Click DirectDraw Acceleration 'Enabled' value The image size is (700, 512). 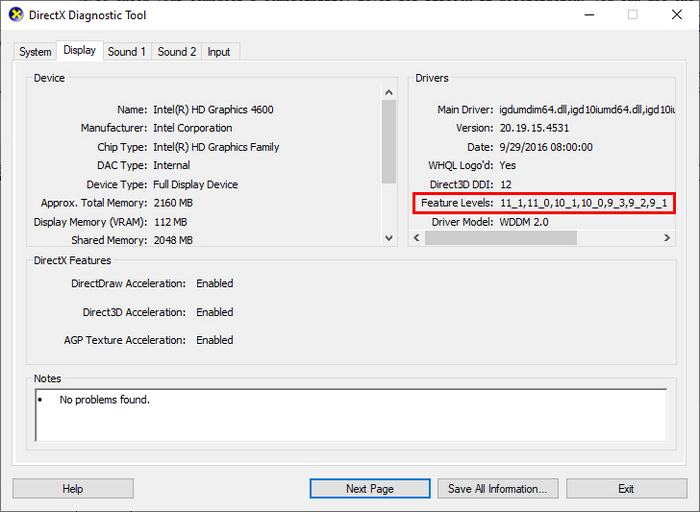click(215, 283)
